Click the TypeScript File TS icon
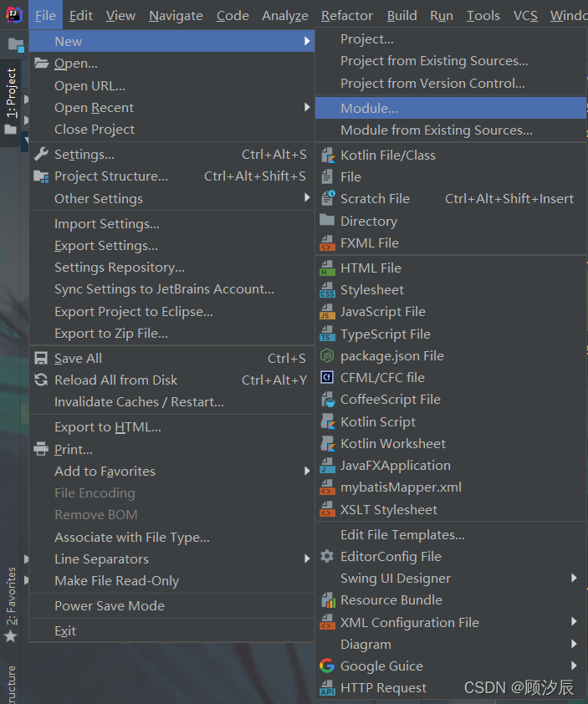 click(x=328, y=334)
